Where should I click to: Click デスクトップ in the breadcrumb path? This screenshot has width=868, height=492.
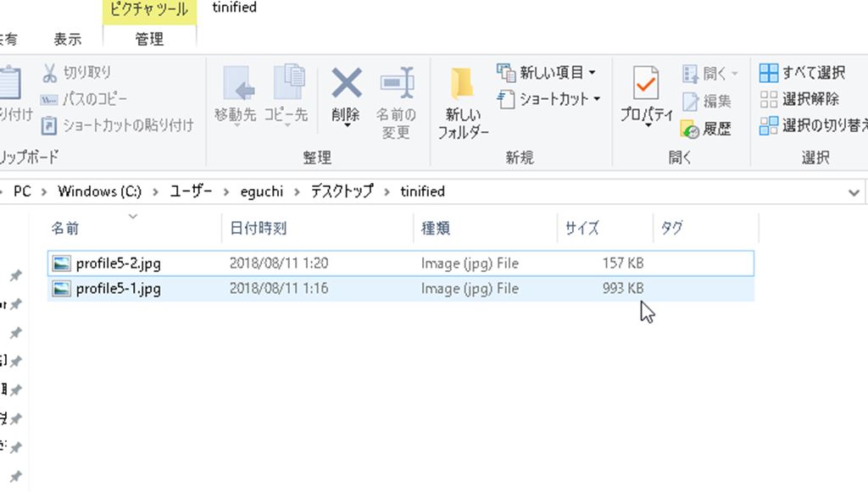(342, 191)
